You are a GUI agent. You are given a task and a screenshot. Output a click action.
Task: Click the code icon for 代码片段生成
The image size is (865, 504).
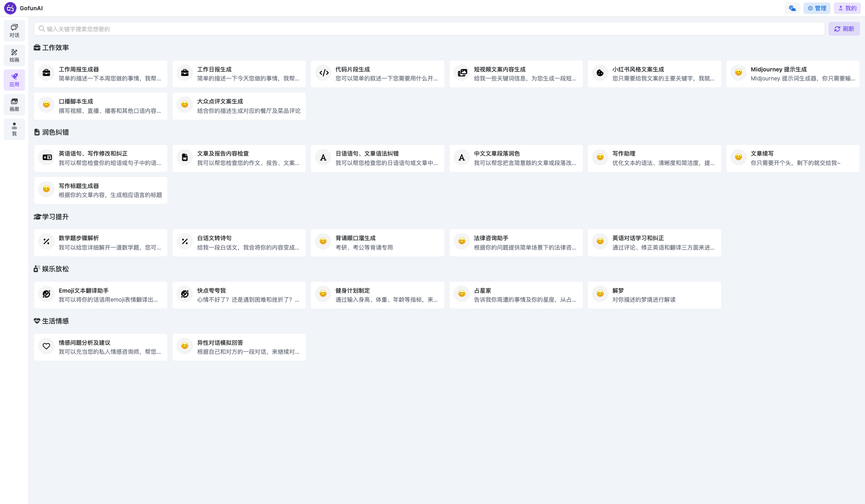click(x=324, y=73)
